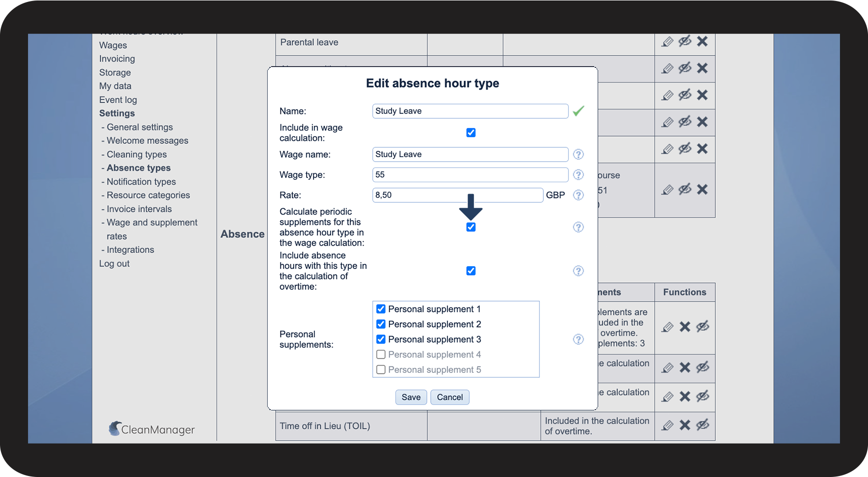This screenshot has width=868, height=477.
Task: Click the Rate input field
Action: point(458,195)
